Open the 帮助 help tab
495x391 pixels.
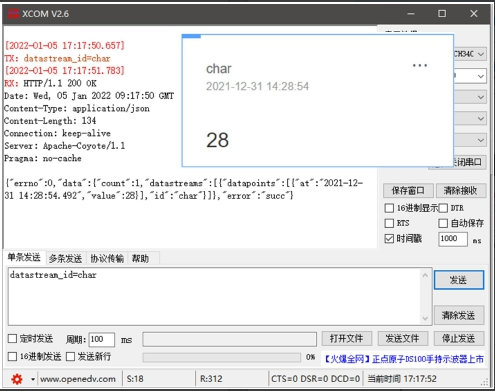tap(140, 258)
